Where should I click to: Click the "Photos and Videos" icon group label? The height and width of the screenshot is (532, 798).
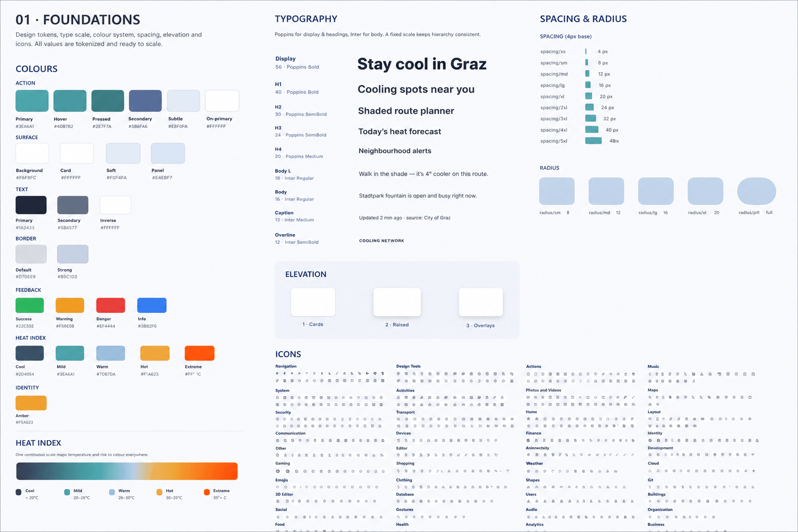click(x=543, y=390)
